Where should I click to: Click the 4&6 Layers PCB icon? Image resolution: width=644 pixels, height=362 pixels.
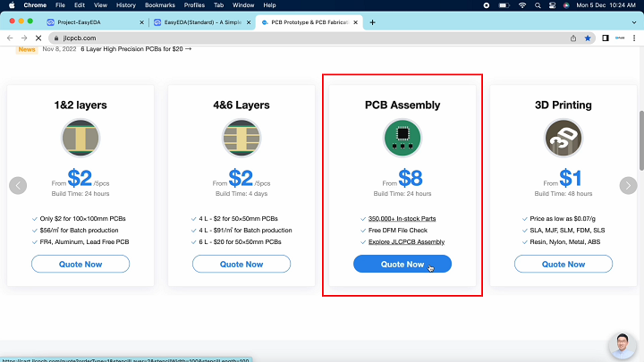(x=241, y=138)
